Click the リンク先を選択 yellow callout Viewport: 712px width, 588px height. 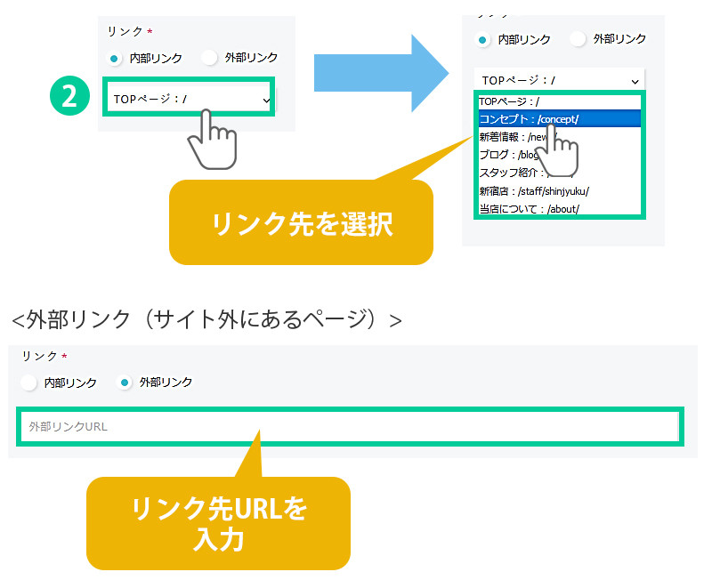pos(301,223)
